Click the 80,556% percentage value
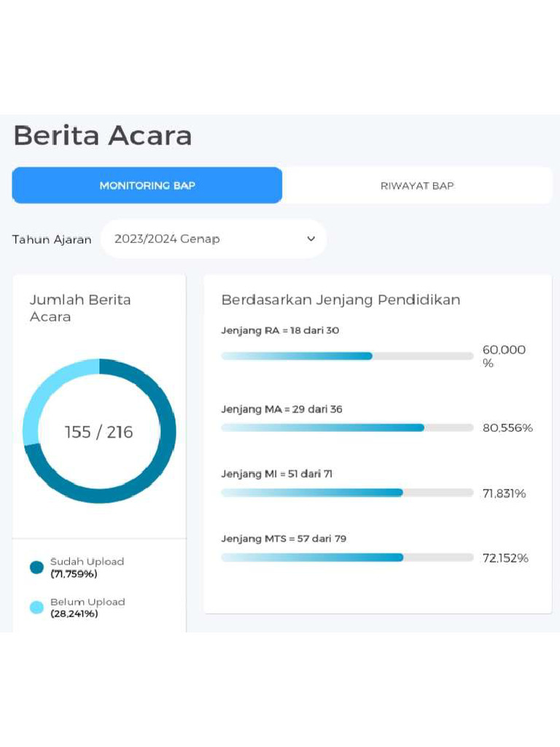This screenshot has height=747, width=560. [x=507, y=427]
